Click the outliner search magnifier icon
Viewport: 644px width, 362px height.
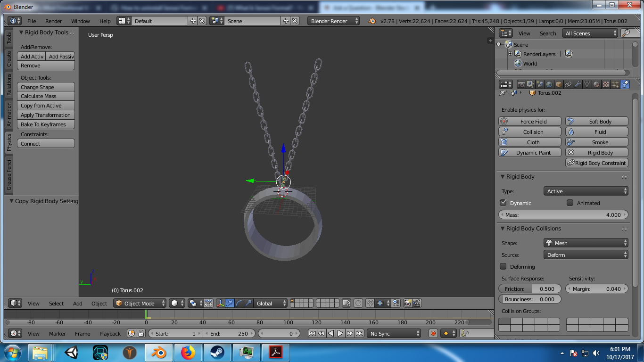(627, 33)
